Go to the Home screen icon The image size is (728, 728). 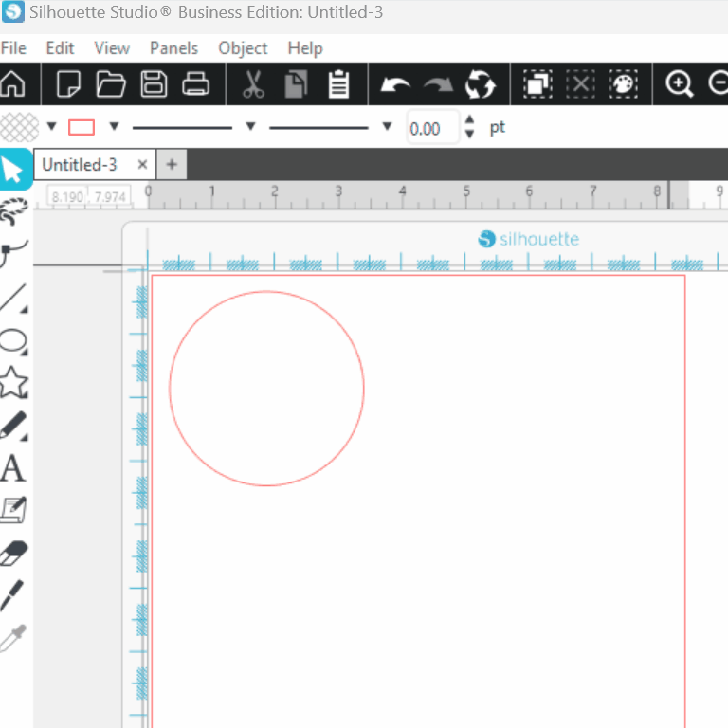point(12,84)
